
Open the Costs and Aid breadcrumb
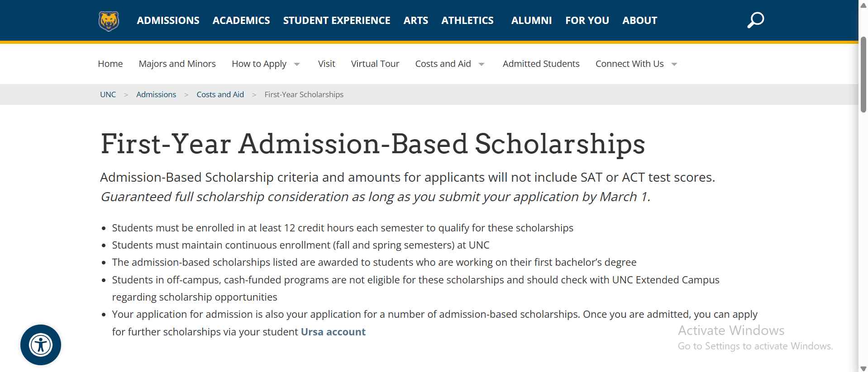[x=220, y=94]
